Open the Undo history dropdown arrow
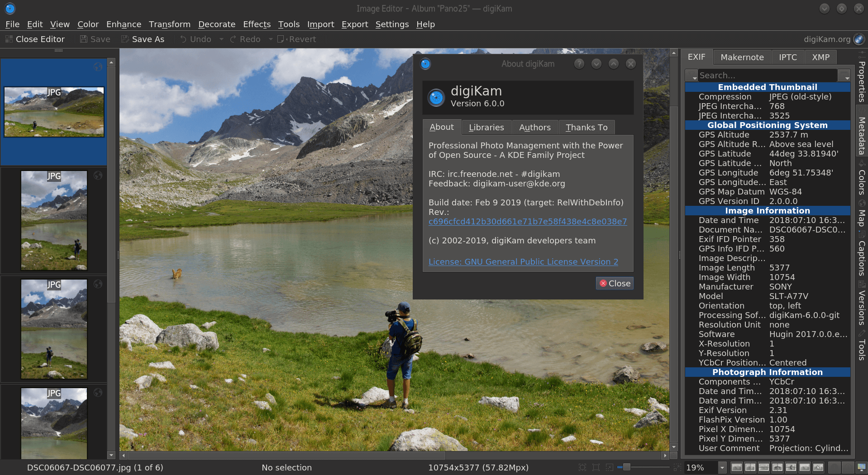868x475 pixels. pyautogui.click(x=221, y=39)
